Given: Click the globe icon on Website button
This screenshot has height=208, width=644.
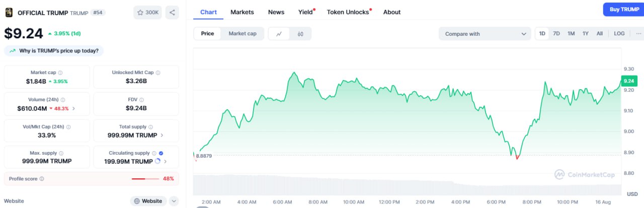Looking at the screenshot, I should point(136,201).
